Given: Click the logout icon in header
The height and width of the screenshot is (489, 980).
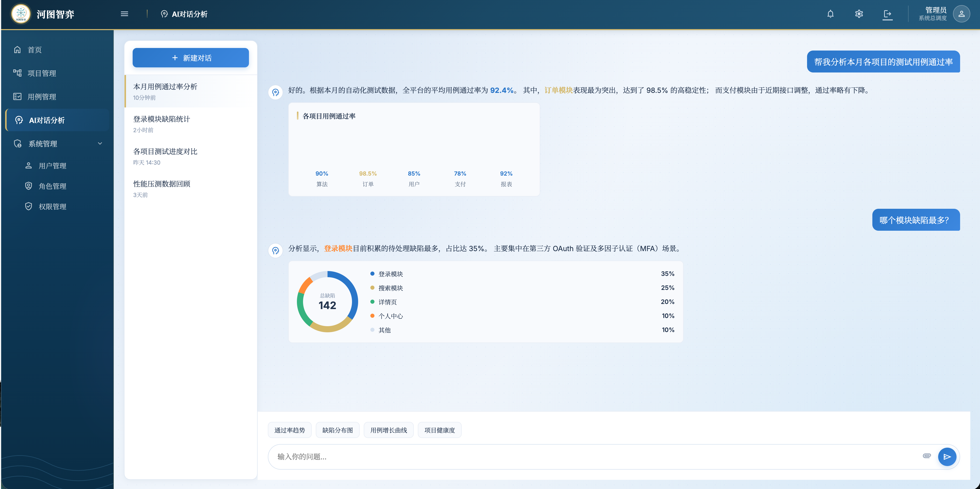Looking at the screenshot, I should (x=887, y=15).
